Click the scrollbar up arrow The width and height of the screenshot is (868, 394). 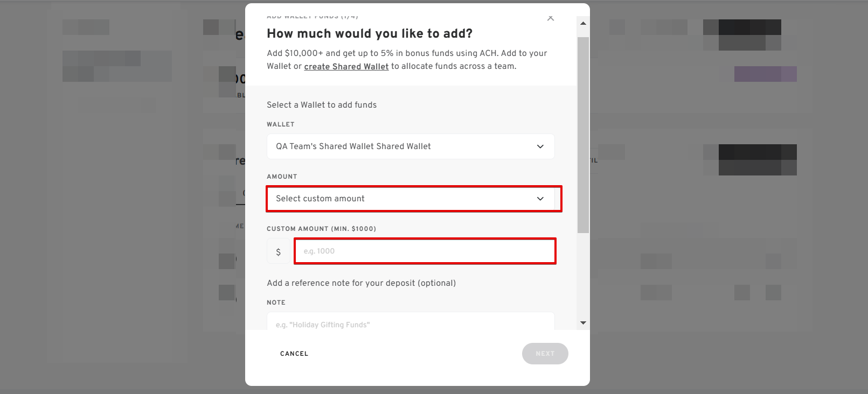pyautogui.click(x=583, y=23)
